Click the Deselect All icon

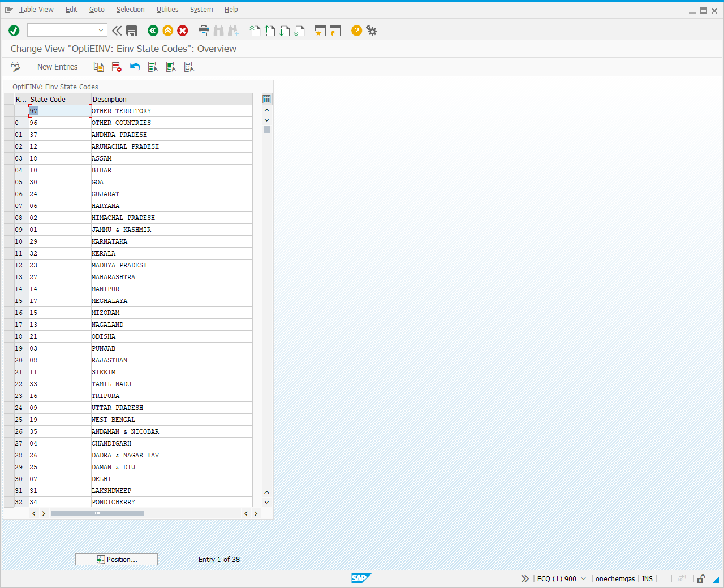189,67
